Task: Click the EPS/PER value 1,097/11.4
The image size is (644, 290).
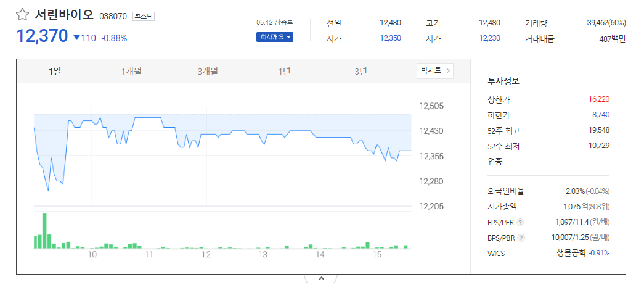Action: (x=572, y=222)
